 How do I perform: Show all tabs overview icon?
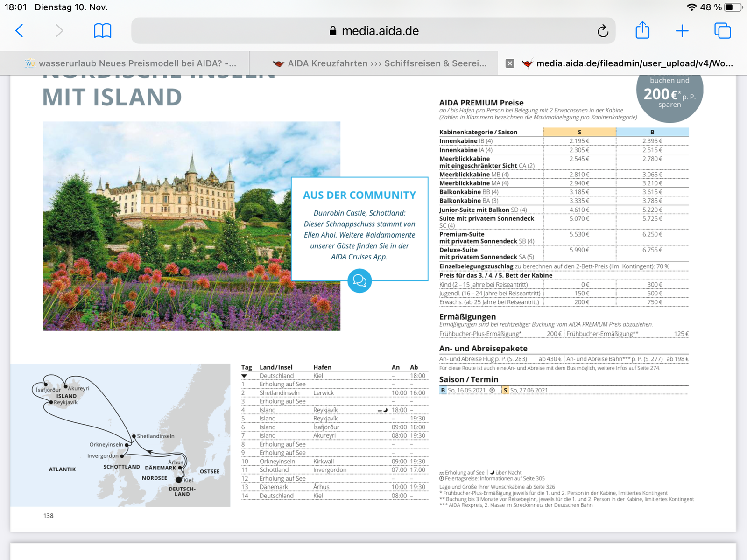tap(722, 31)
